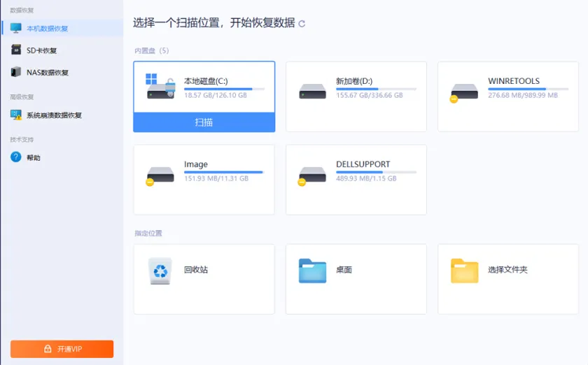588x365 pixels.
Task: Click the blue 扫描 button
Action: coord(204,122)
